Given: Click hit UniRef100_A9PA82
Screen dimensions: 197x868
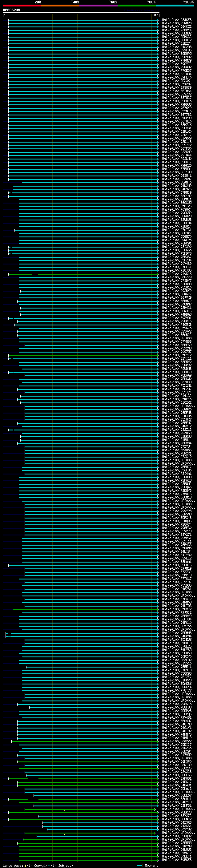Looking at the screenshot, I should [x=176, y=67].
